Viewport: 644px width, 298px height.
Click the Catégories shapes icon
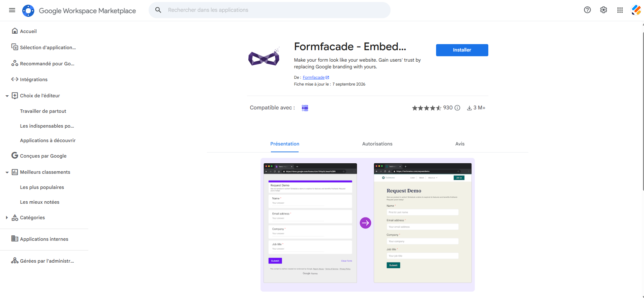coord(15,218)
